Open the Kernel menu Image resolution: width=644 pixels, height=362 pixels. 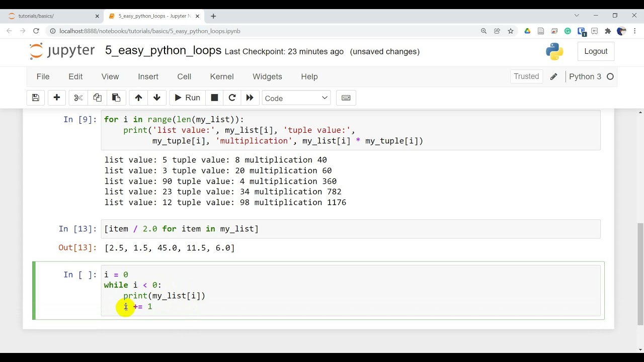point(222,76)
